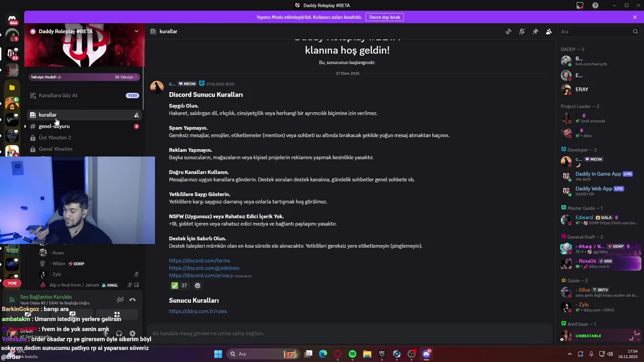The width and height of the screenshot is (644, 362).
Task: Open https://discord.com/guidelines link
Action: click(204, 268)
